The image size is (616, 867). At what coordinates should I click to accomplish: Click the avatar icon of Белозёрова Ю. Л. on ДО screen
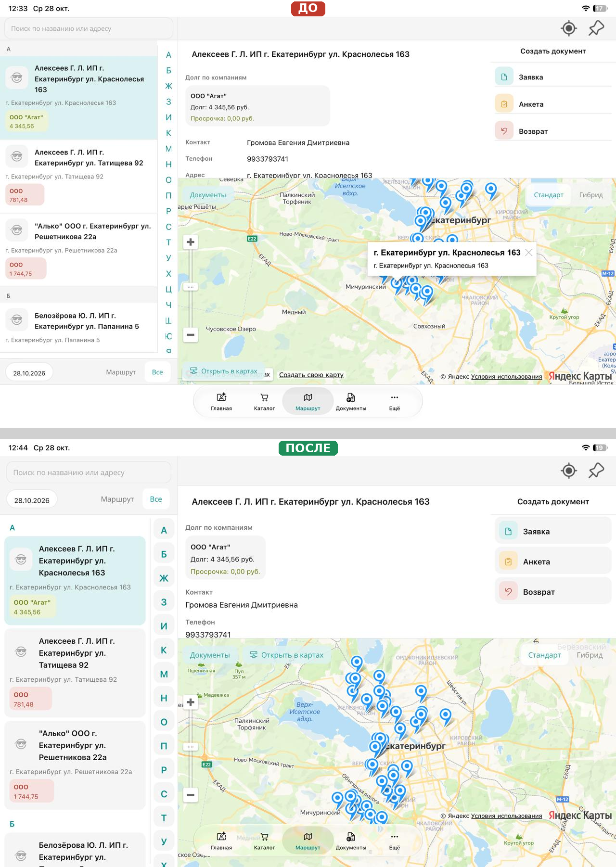tap(17, 320)
